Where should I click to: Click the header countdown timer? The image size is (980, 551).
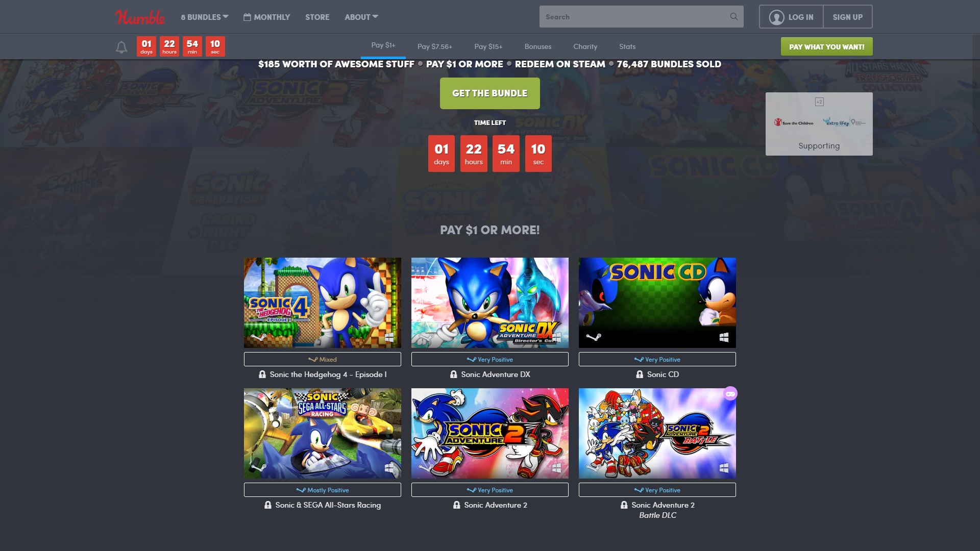coord(181,46)
